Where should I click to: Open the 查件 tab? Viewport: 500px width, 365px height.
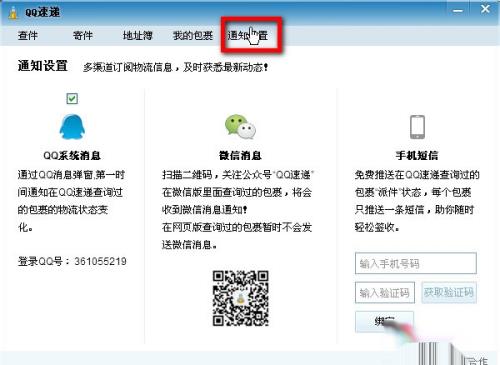point(28,35)
